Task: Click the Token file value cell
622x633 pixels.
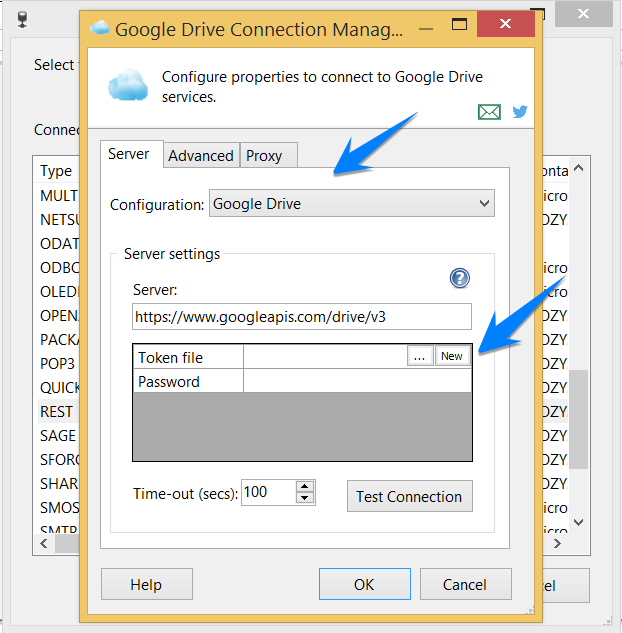Action: 325,356
